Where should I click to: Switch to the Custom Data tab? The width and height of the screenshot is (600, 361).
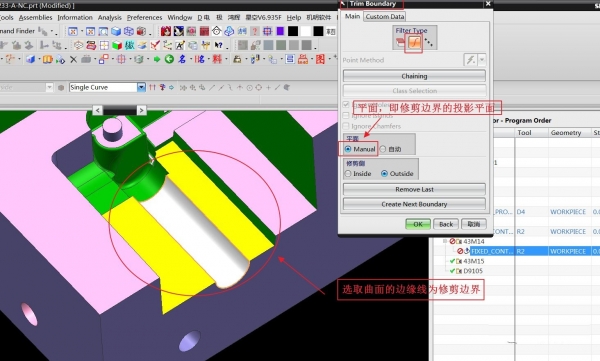pyautogui.click(x=385, y=16)
